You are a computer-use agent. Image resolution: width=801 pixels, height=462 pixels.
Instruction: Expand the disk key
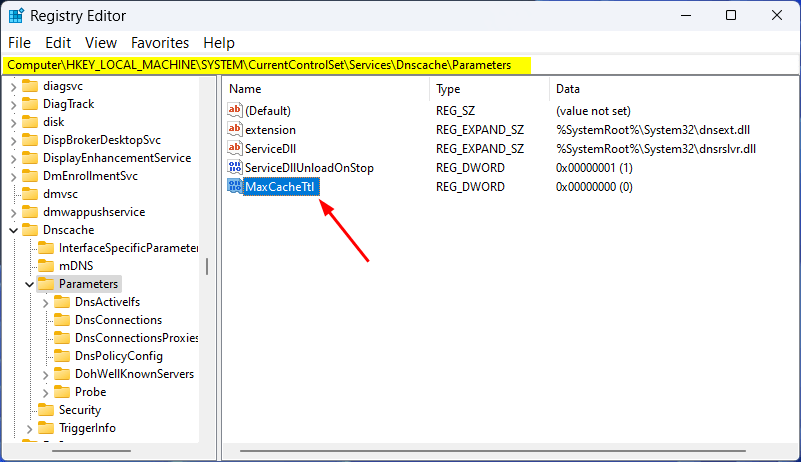(14, 123)
